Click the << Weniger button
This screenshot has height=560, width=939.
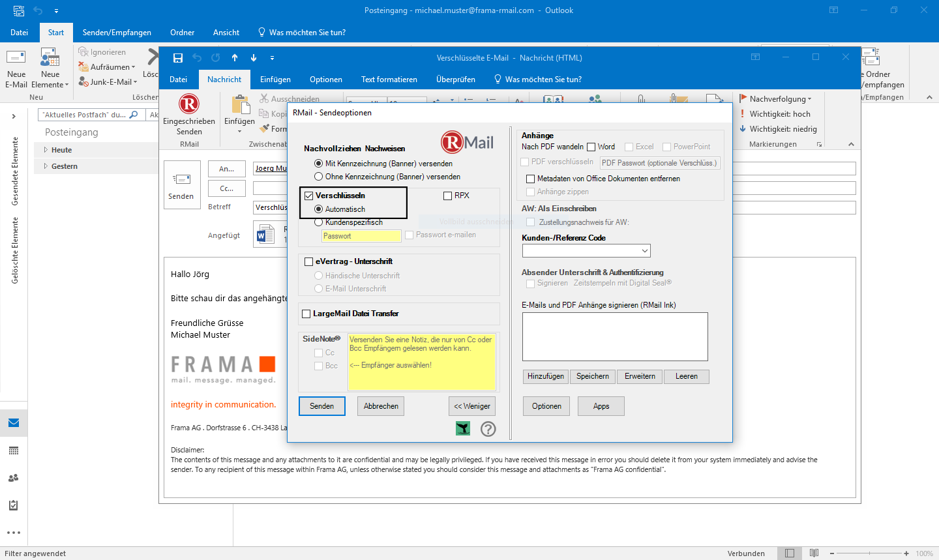click(x=472, y=406)
